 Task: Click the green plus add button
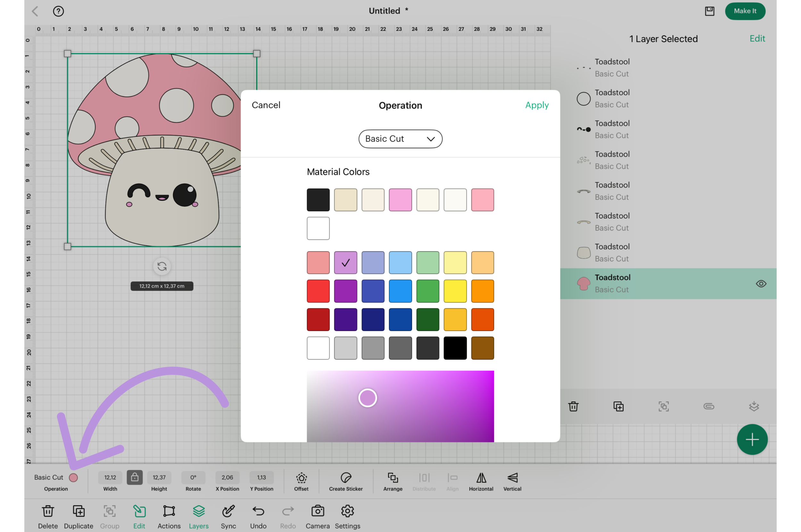[x=752, y=439]
